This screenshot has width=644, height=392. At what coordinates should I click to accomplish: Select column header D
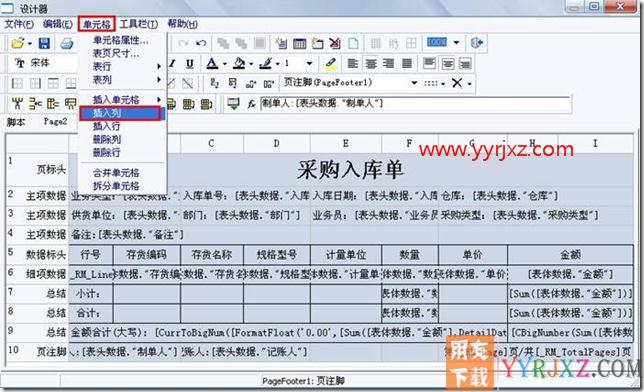276,143
